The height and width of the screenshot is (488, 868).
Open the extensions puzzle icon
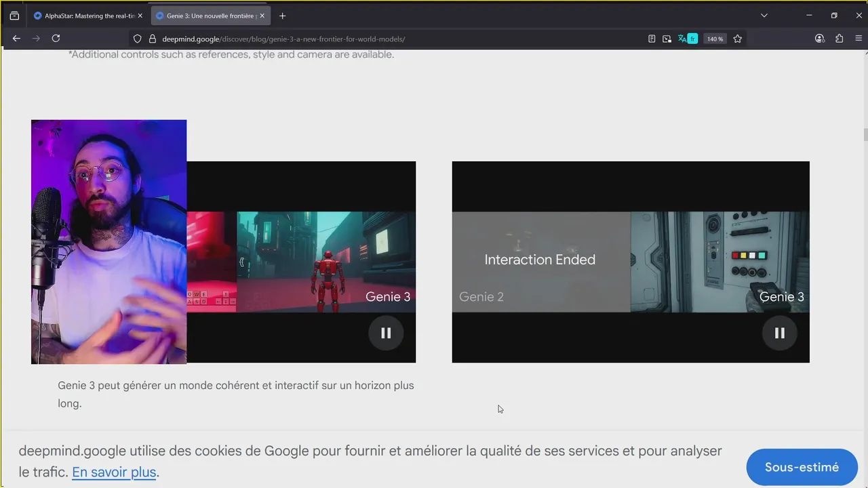click(839, 39)
